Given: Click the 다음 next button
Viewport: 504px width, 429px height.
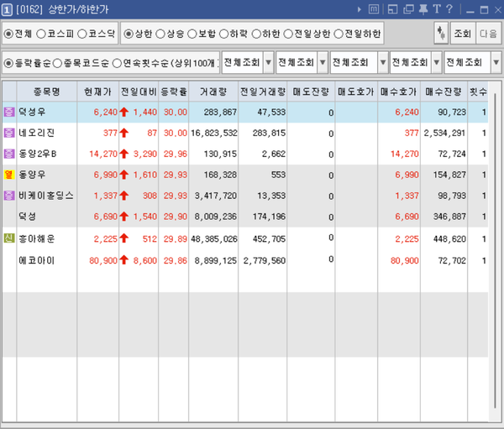Looking at the screenshot, I should pyautogui.click(x=488, y=33).
